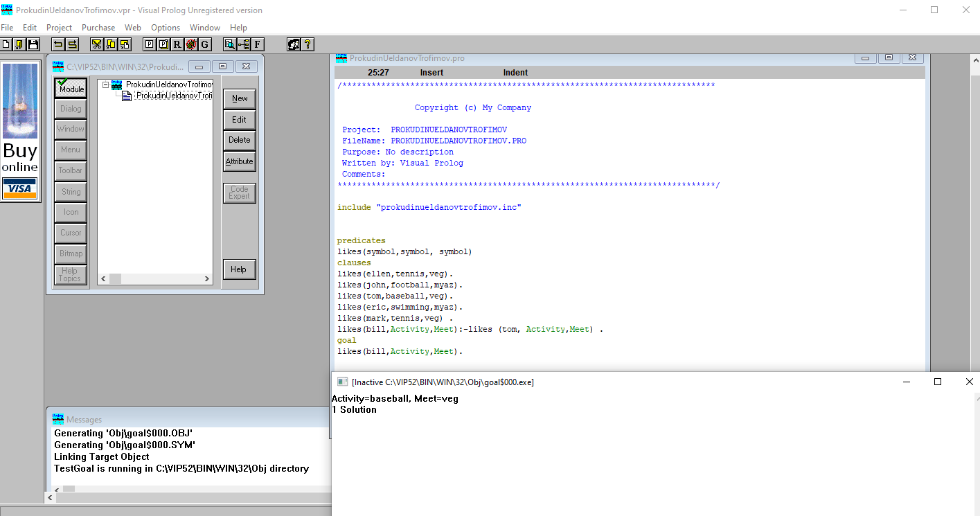The width and height of the screenshot is (980, 516).
Task: Save the file with the floppy disk icon
Action: point(33,44)
